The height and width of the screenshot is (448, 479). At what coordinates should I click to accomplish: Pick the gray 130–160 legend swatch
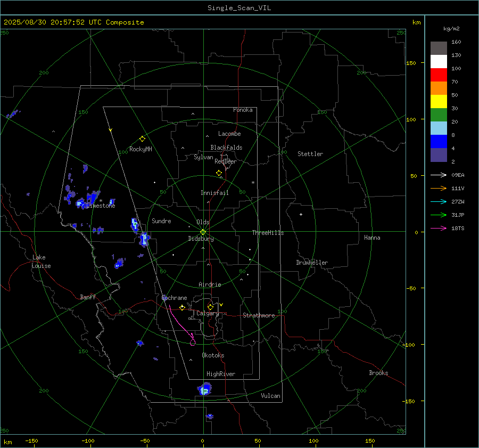coord(439,48)
